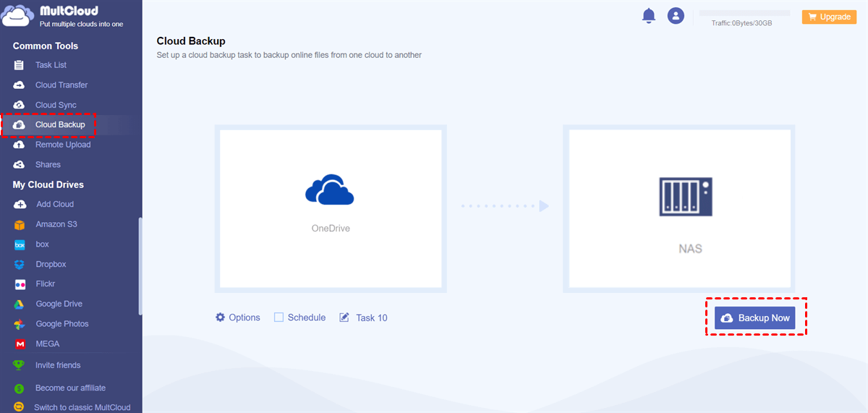Click the My Cloud Drives section header
The width and height of the screenshot is (868, 413).
pos(48,184)
